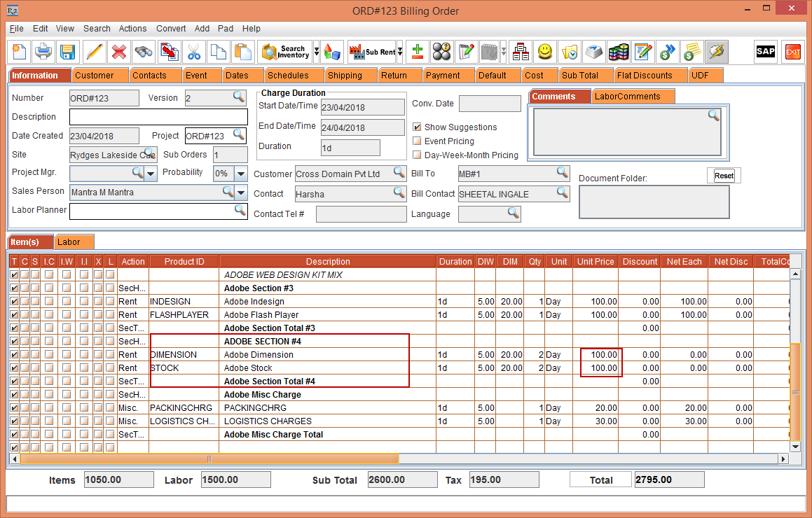Click the Description input field
Viewport: 812px width, 518px height.
point(158,117)
